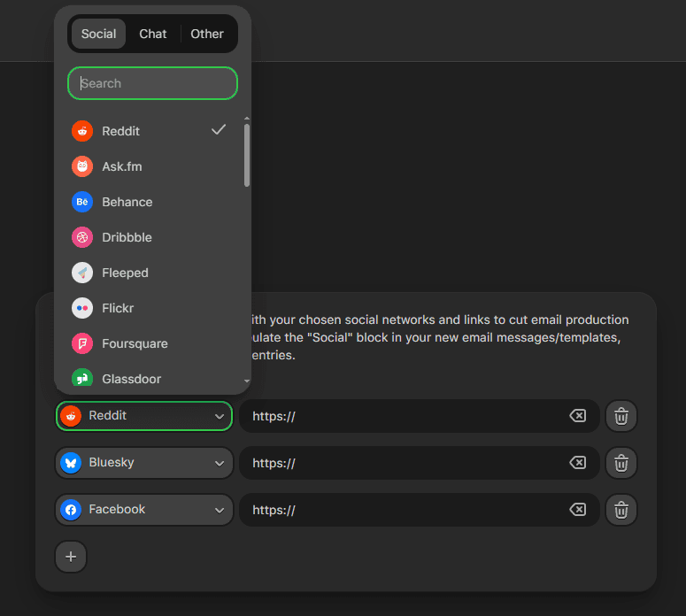Image resolution: width=686 pixels, height=616 pixels.
Task: Add a new social network row
Action: [71, 557]
